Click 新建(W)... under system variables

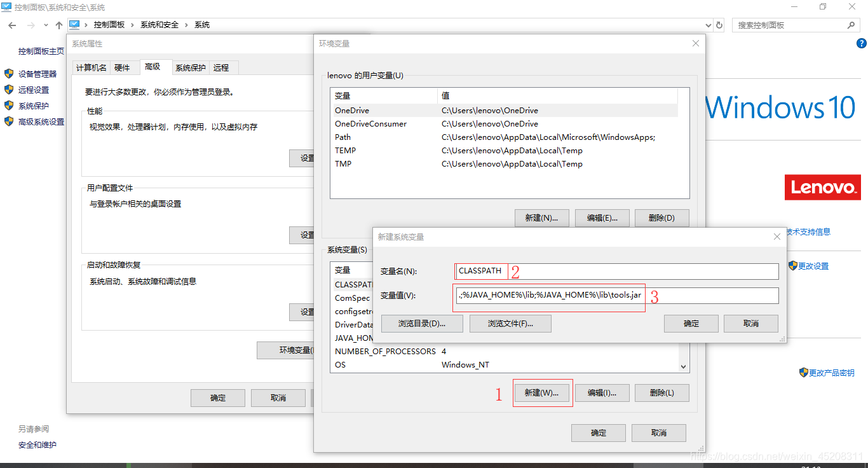click(541, 393)
